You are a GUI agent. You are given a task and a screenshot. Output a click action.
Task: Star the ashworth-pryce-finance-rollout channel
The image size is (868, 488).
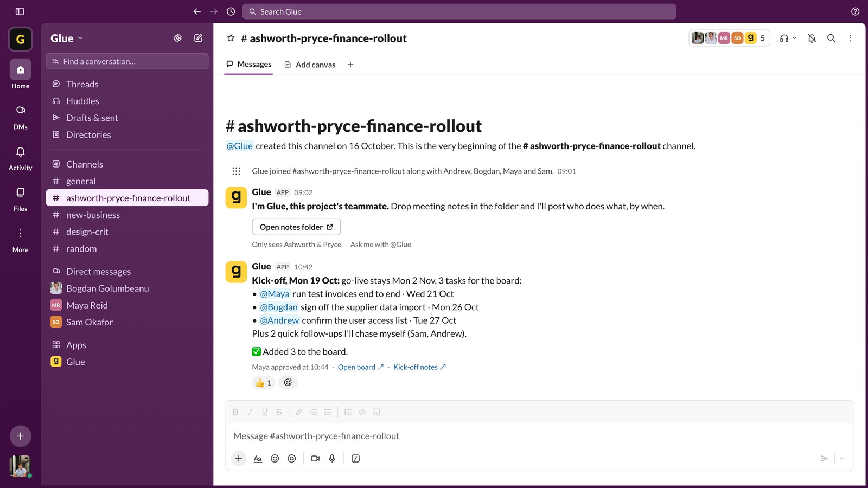[x=231, y=38]
